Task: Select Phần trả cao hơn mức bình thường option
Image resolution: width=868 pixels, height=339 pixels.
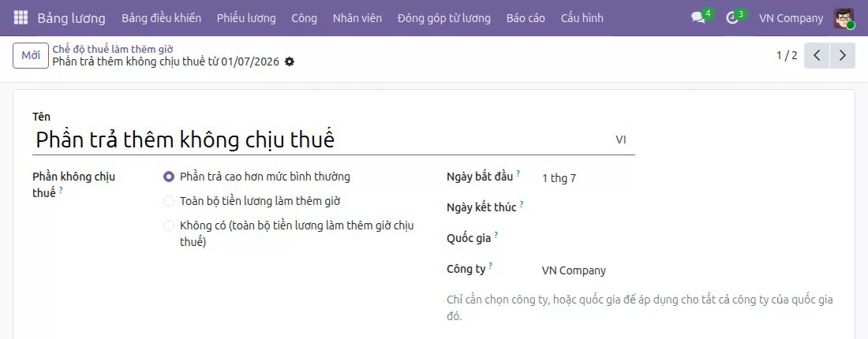Action: tap(169, 177)
